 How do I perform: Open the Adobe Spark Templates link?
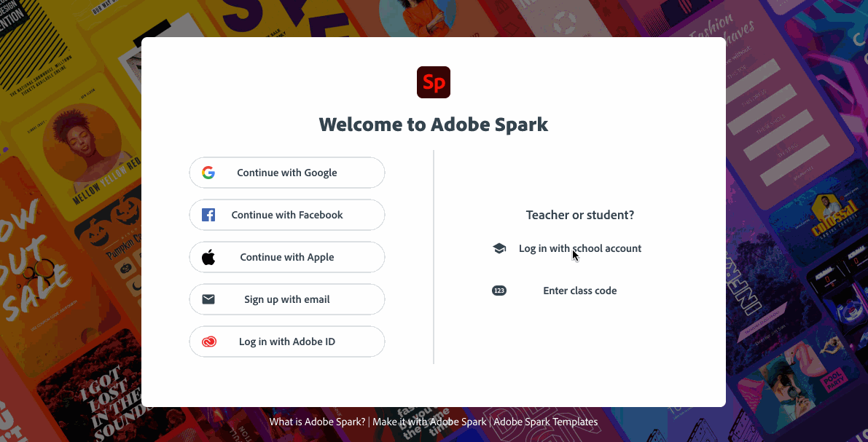click(x=545, y=422)
